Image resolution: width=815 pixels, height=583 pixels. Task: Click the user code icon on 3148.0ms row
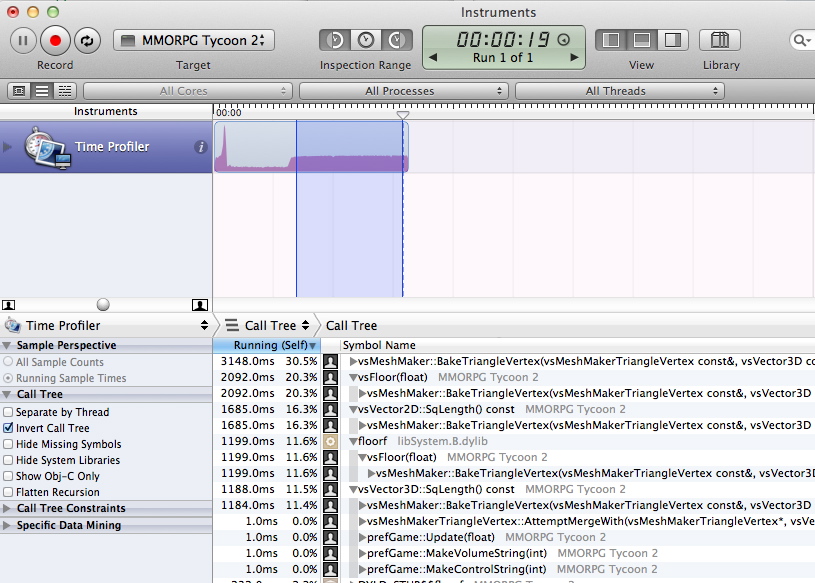click(x=331, y=361)
